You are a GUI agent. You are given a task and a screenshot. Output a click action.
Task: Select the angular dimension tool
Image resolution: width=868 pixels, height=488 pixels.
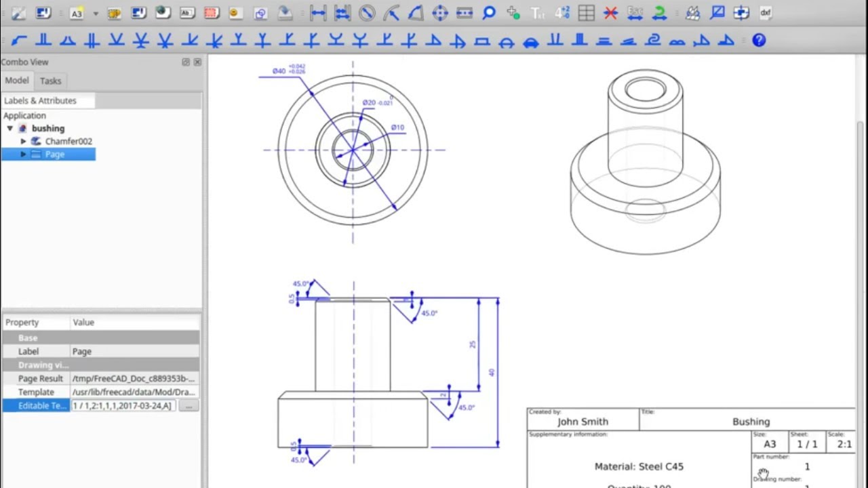click(x=415, y=13)
